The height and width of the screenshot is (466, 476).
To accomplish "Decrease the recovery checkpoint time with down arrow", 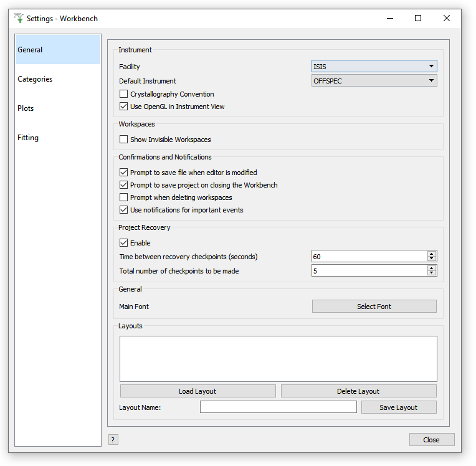I will pos(431,259).
